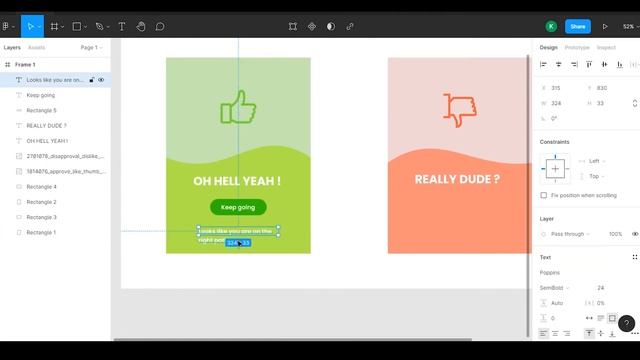This screenshot has width=640, height=360.
Task: Open text style options dots icon
Action: click(x=635, y=257)
